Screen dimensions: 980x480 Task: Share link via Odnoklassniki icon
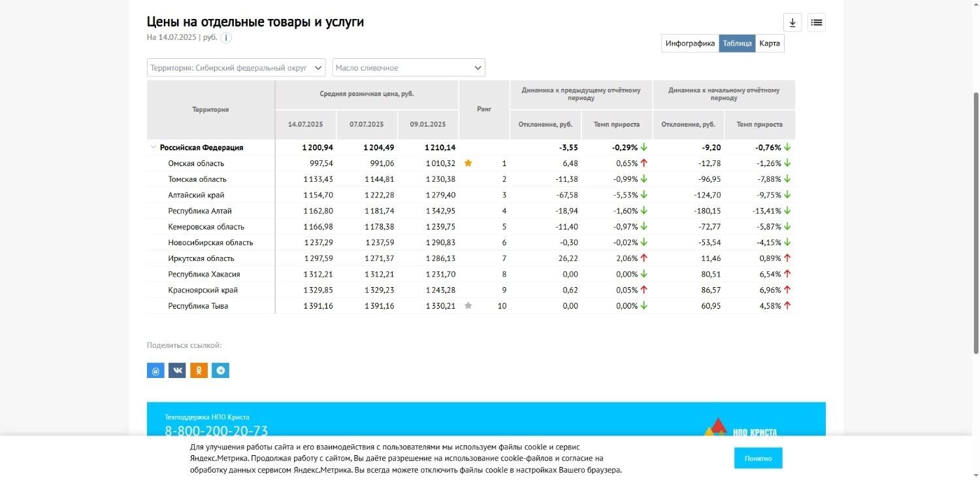pyautogui.click(x=199, y=371)
